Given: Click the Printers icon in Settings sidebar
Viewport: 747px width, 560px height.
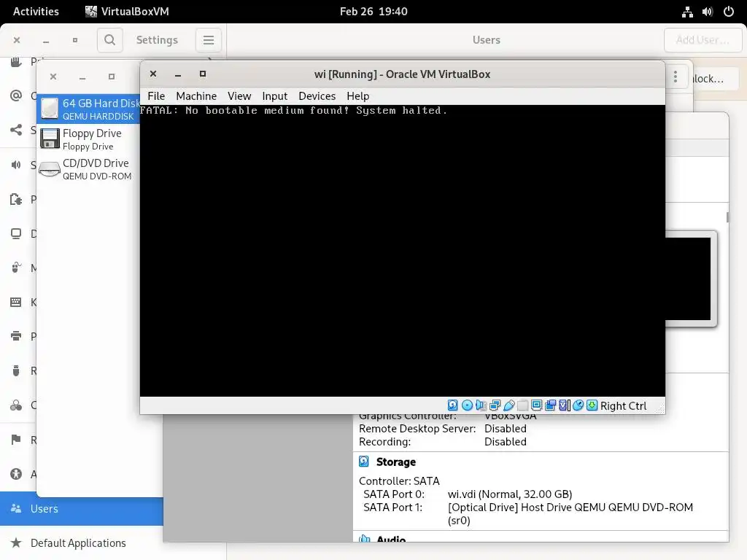Looking at the screenshot, I should click(16, 336).
